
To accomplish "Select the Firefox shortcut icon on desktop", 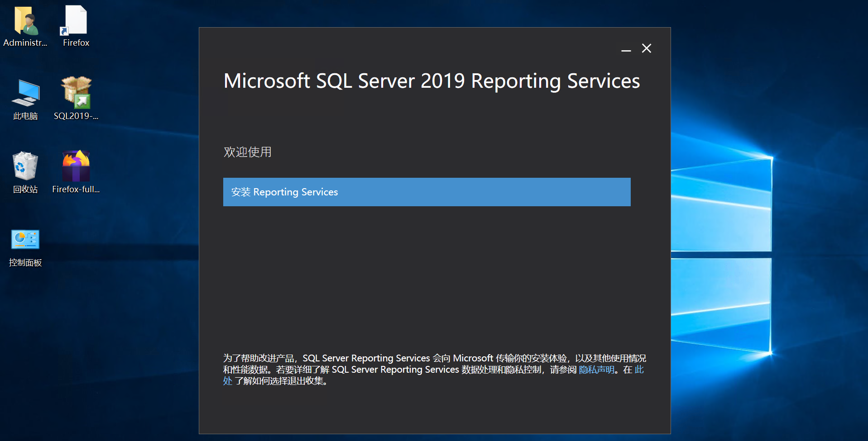I will pos(76,21).
